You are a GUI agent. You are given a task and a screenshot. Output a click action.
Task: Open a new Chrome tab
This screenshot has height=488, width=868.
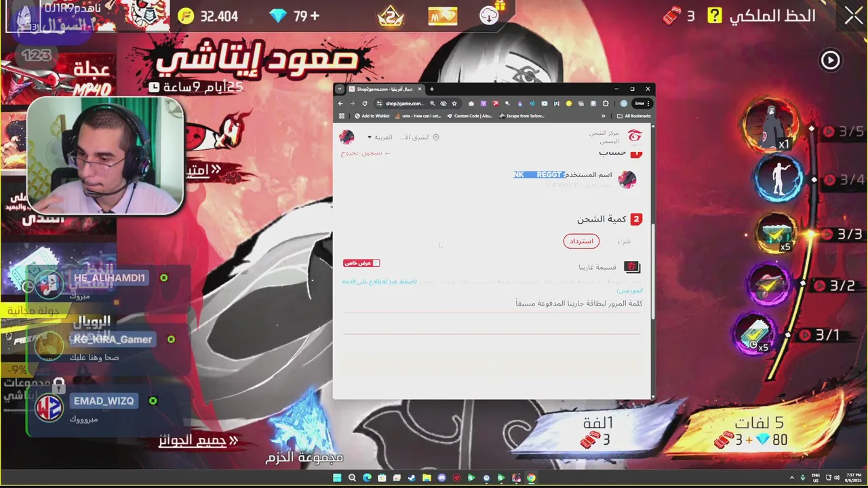432,89
